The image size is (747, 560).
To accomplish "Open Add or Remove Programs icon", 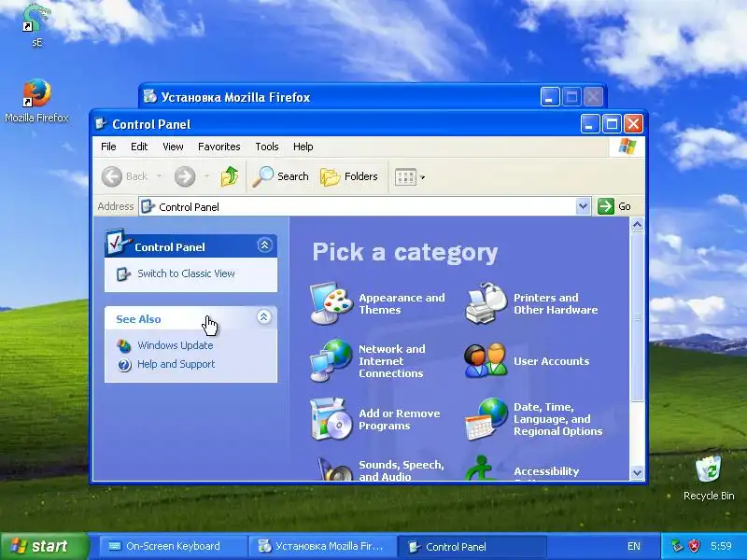I will [331, 419].
